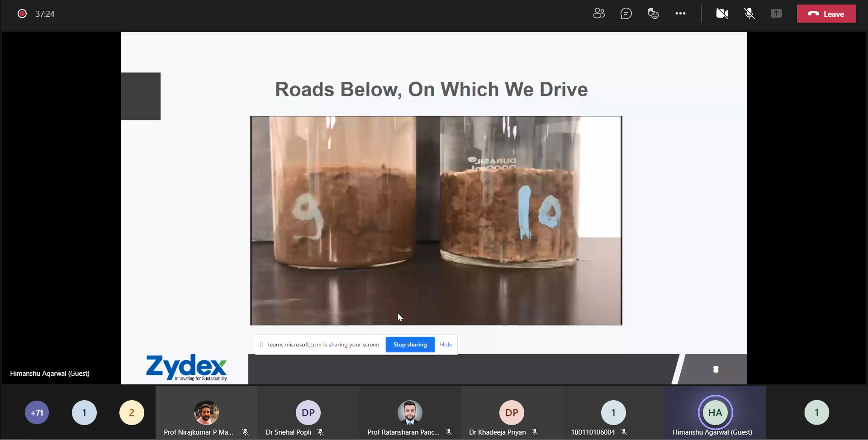This screenshot has height=440, width=868.
Task: Click muted mic icon beside Dr Snehal Popli
Action: click(x=320, y=432)
